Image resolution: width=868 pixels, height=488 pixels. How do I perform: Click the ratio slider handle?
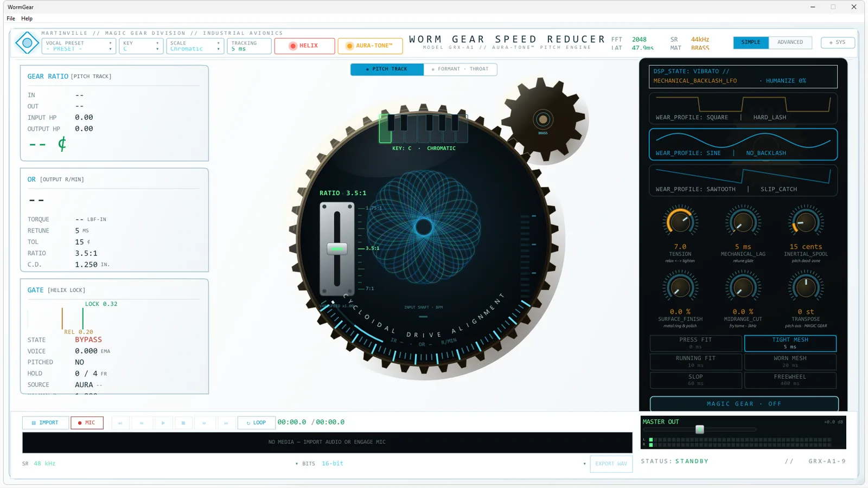click(x=337, y=249)
